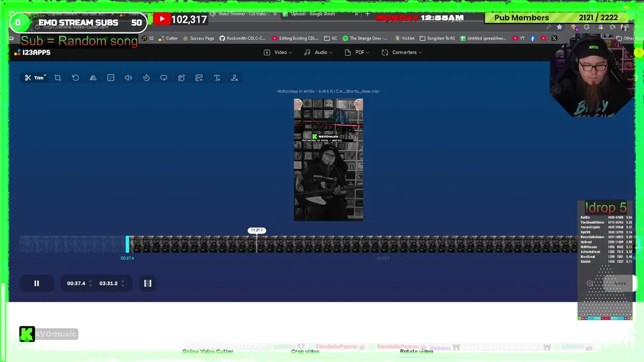
Task: Select the Loop video tool icon
Action: [164, 78]
